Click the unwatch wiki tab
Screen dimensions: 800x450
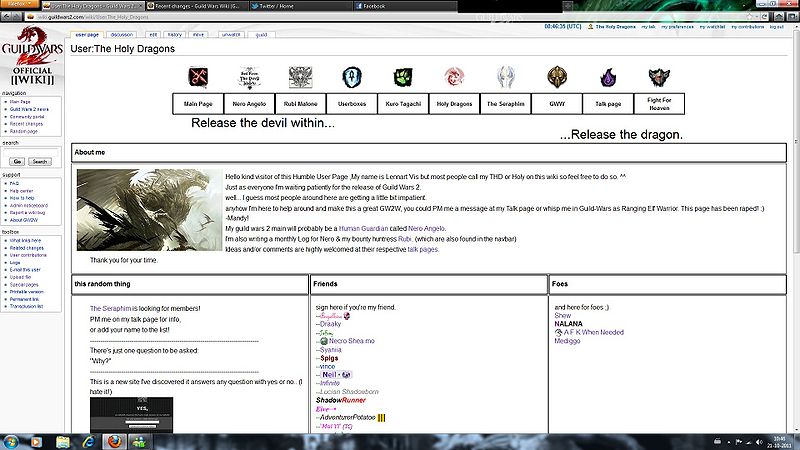click(x=231, y=35)
